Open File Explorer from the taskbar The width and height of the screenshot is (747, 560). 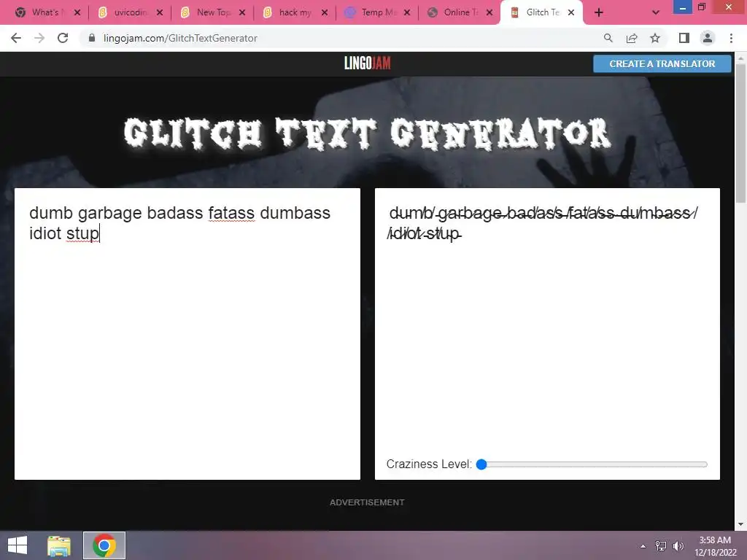click(59, 545)
